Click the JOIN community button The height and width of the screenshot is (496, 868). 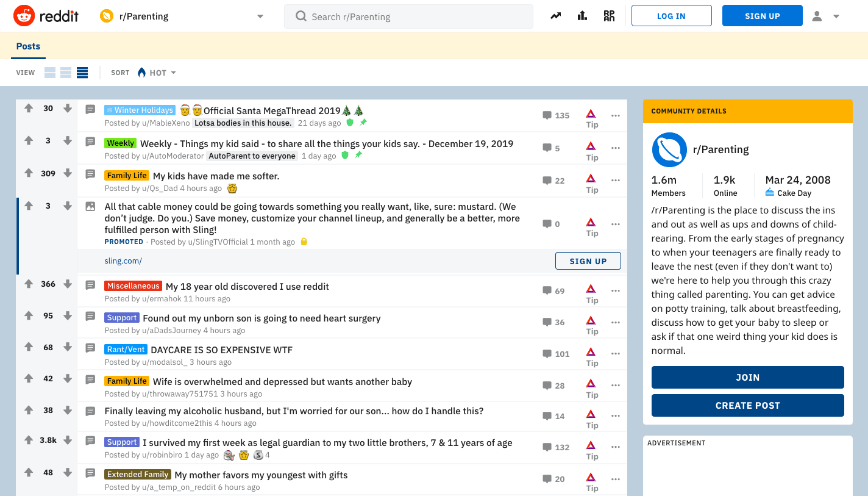pos(747,377)
